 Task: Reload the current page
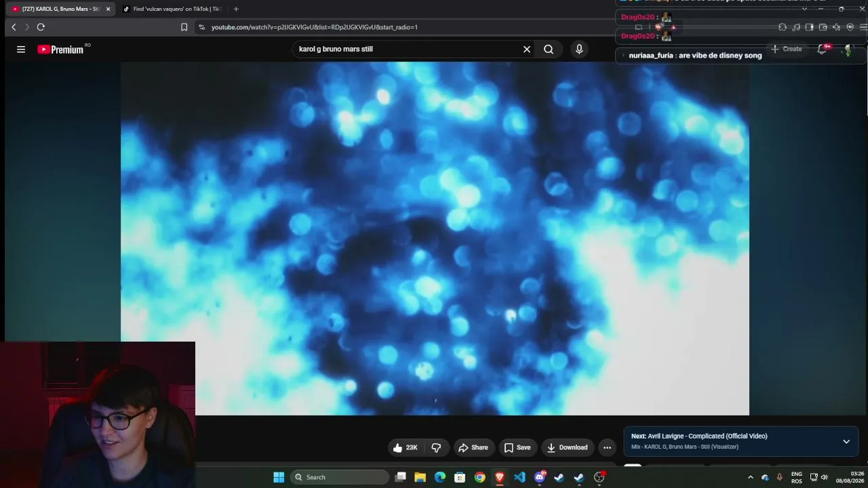click(x=41, y=27)
